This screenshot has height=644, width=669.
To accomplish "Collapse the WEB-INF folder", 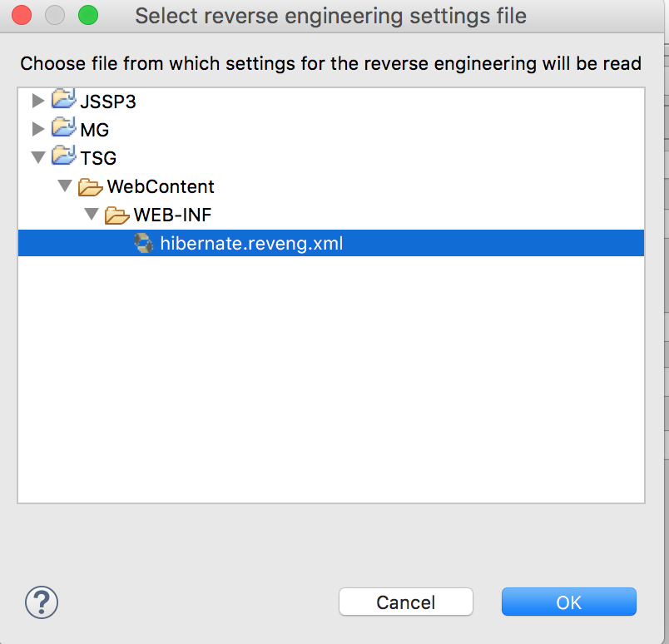I will (x=92, y=214).
